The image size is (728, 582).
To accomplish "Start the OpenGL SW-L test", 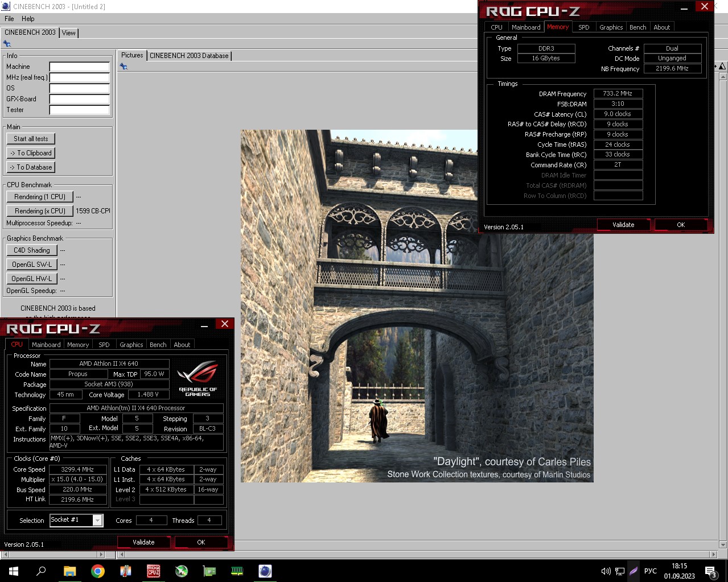I will 32,265.
